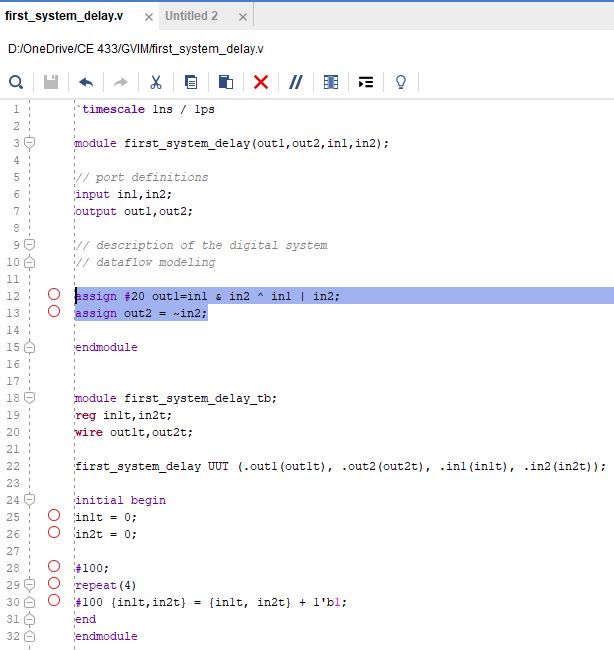
Task: Click the indent selection icon
Action: click(x=366, y=82)
